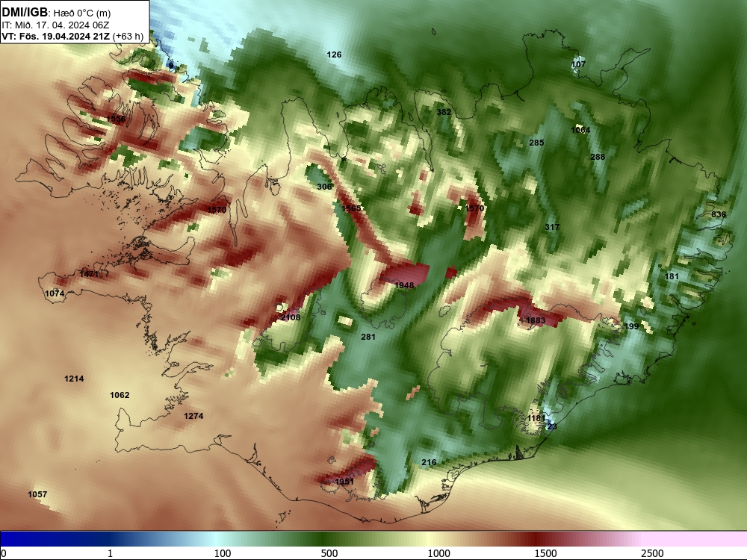Select the map value 317
The width and height of the screenshot is (747, 560).
tap(552, 227)
